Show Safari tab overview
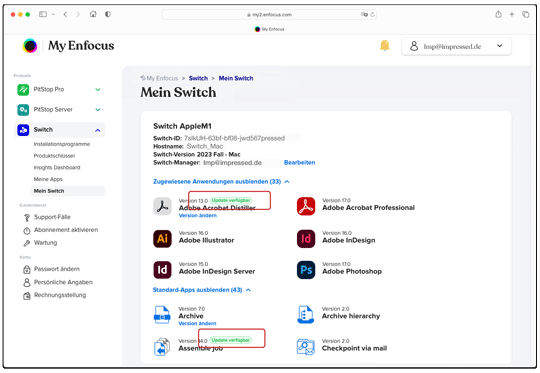The width and height of the screenshot is (540, 373). pyautogui.click(x=526, y=14)
